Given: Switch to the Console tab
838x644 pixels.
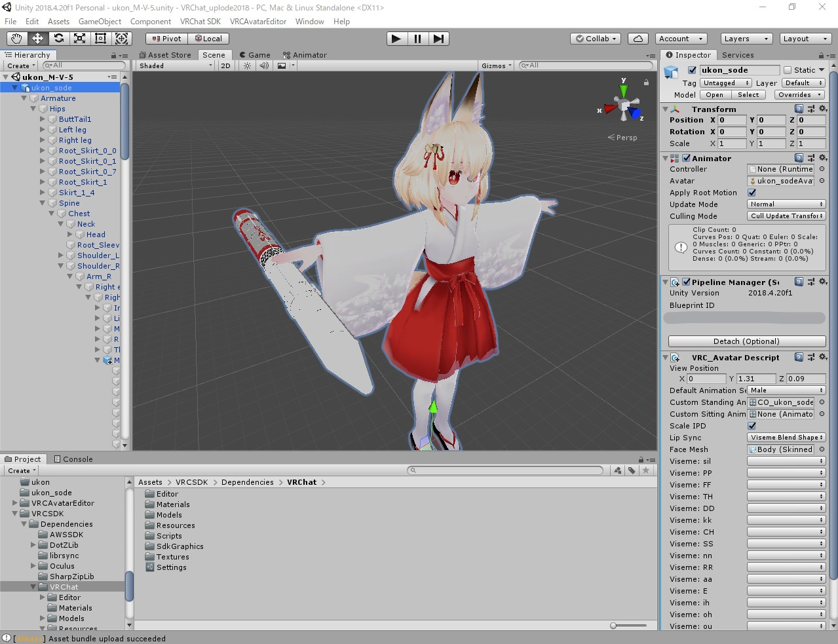Looking at the screenshot, I should (73, 459).
